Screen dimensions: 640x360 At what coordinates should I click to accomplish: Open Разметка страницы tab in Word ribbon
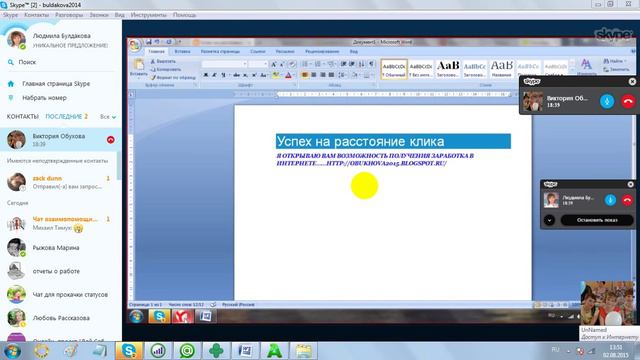[x=220, y=52]
